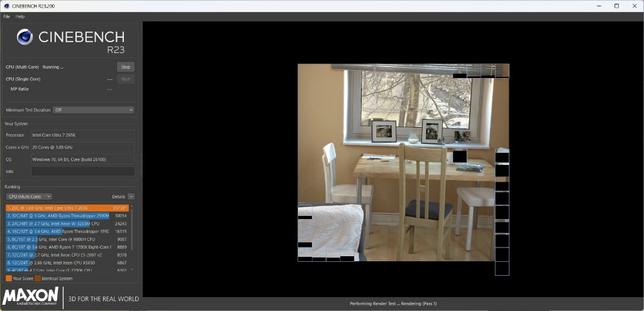Click the Performing Render Test status text
644x311 pixels.
[x=393, y=303]
